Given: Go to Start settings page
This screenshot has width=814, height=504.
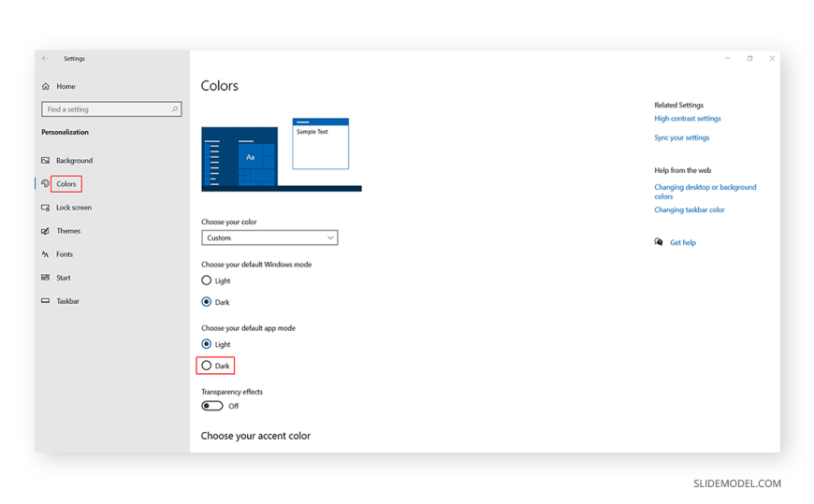Looking at the screenshot, I should pos(64,277).
